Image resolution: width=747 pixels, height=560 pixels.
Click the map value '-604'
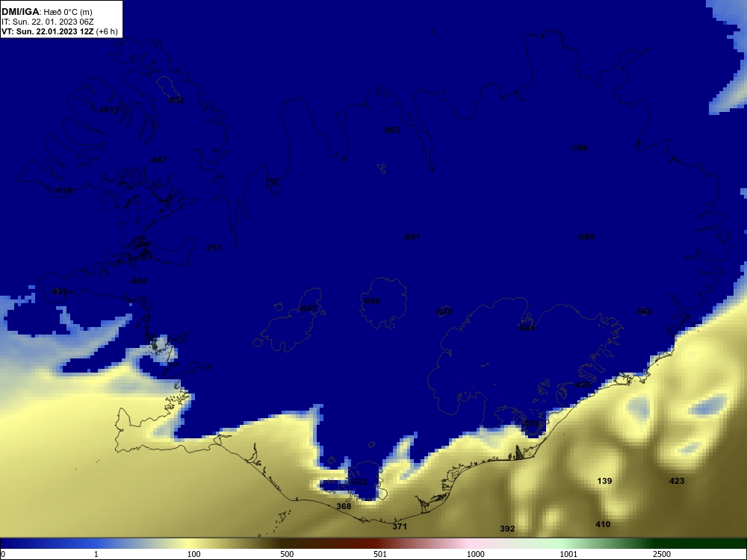(x=526, y=328)
